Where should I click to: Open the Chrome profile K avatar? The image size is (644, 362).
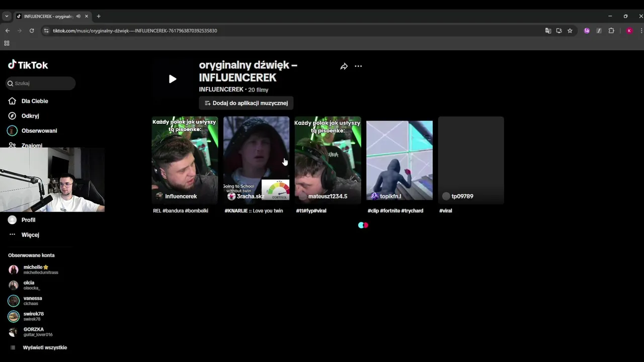629,31
